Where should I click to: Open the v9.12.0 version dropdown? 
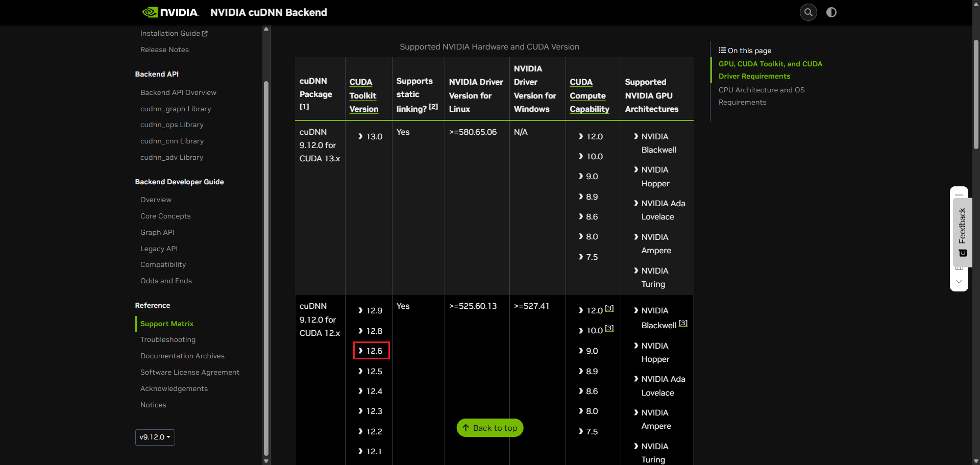[x=155, y=437]
